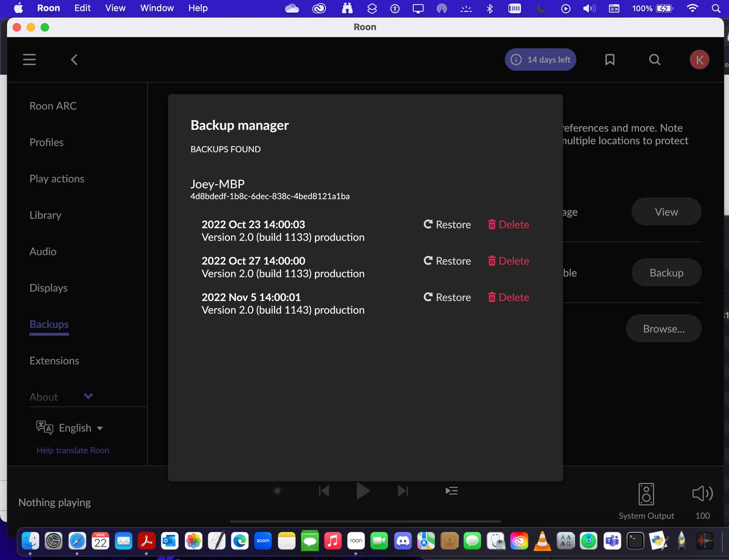
Task: Open the Library settings tab
Action: tap(45, 215)
